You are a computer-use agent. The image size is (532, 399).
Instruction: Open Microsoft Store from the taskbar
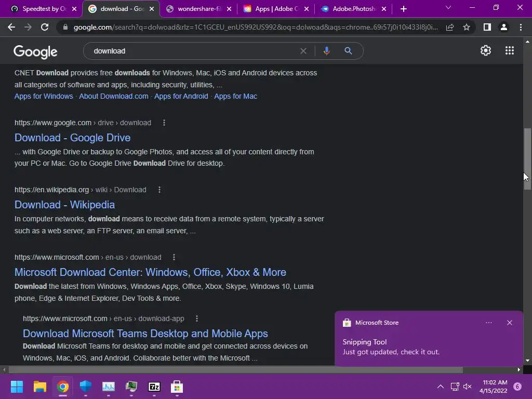[177, 387]
